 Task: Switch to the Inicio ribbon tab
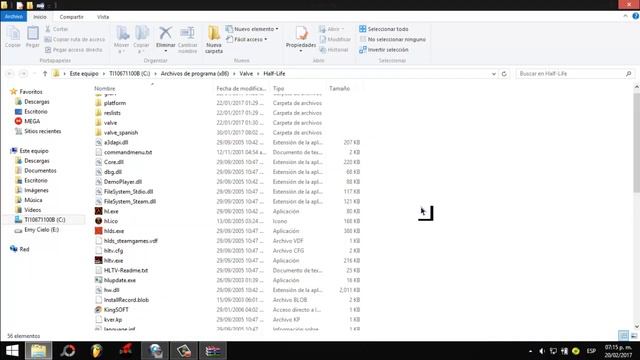point(40,17)
